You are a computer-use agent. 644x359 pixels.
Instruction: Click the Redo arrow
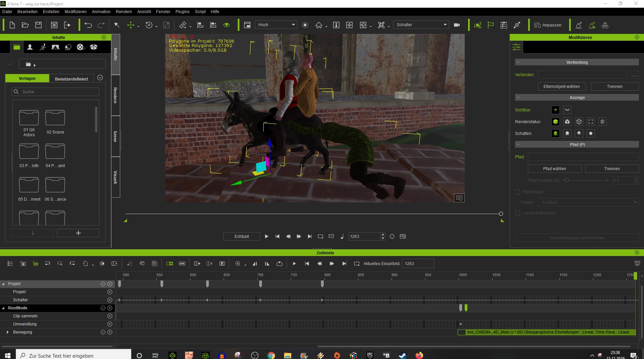pos(101,25)
